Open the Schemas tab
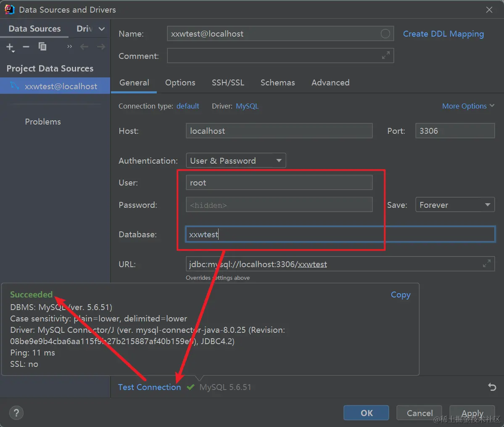504x427 pixels. 277,83
